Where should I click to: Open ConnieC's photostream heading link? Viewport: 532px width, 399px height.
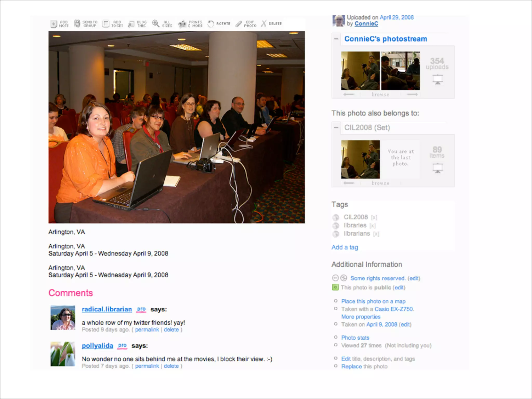click(x=386, y=39)
